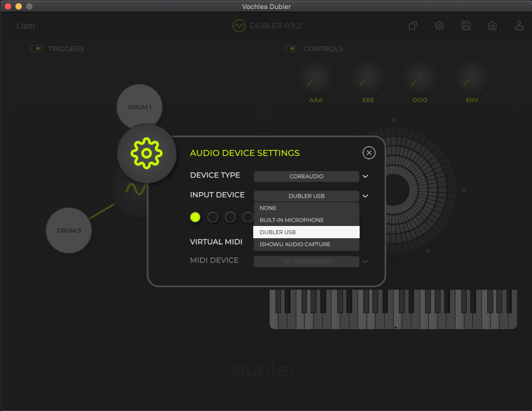
Task: Collapse the Input Device dropdown arrow
Action: pos(365,196)
